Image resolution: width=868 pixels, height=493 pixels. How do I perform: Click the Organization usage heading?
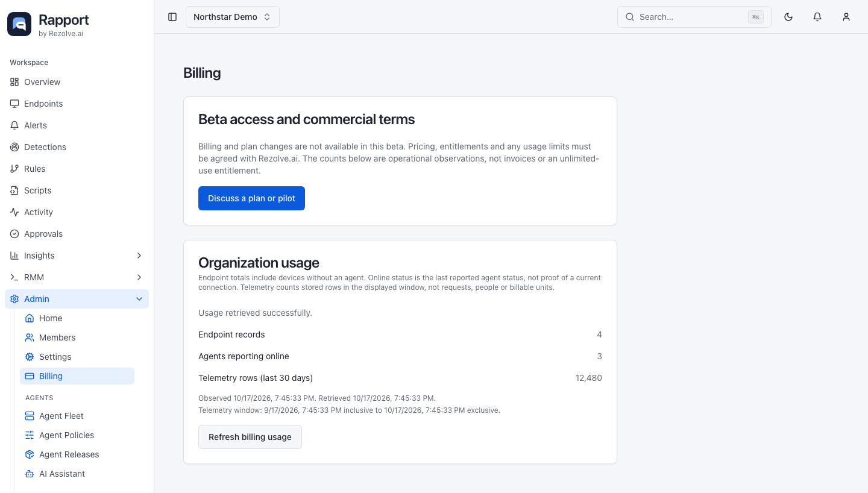tap(259, 263)
